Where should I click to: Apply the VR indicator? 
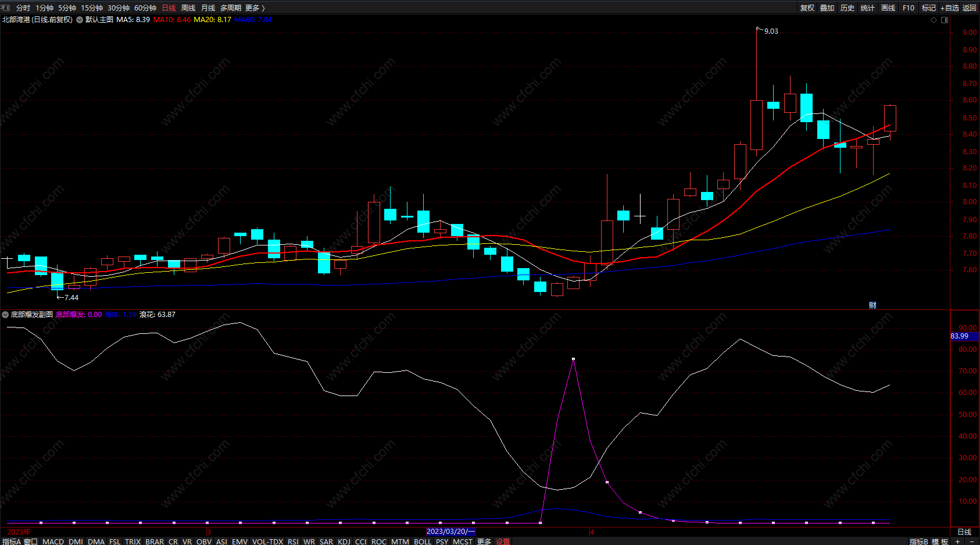(187, 542)
